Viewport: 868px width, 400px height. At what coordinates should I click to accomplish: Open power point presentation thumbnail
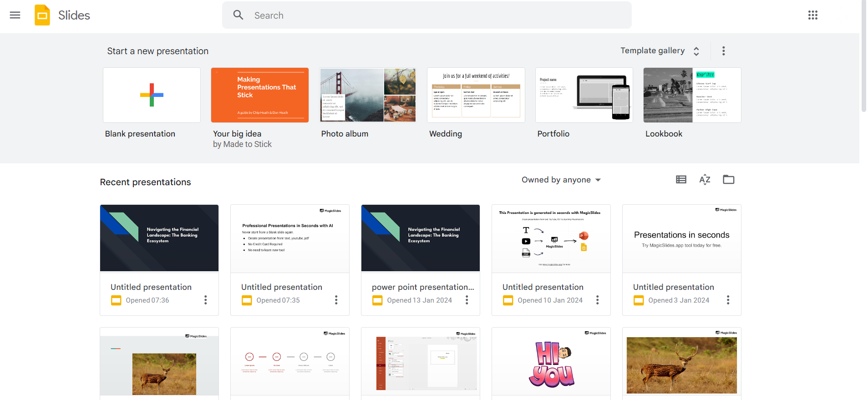421,238
